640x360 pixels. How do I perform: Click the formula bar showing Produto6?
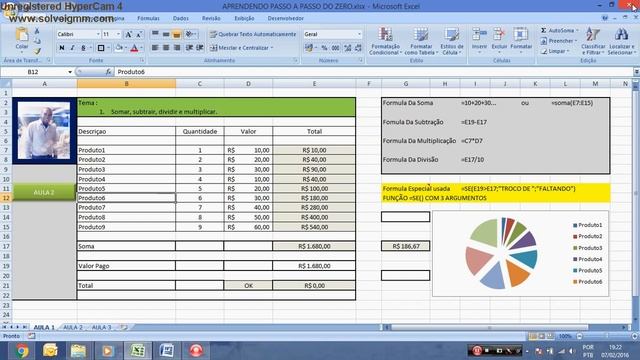[373, 72]
